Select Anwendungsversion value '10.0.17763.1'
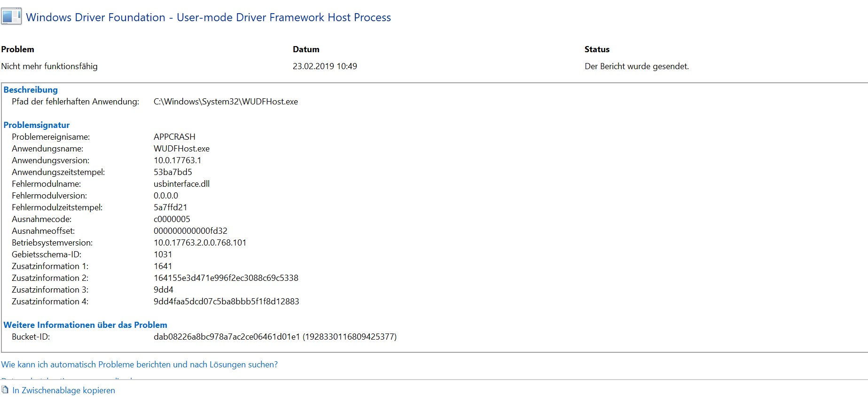The image size is (868, 397). tap(177, 160)
